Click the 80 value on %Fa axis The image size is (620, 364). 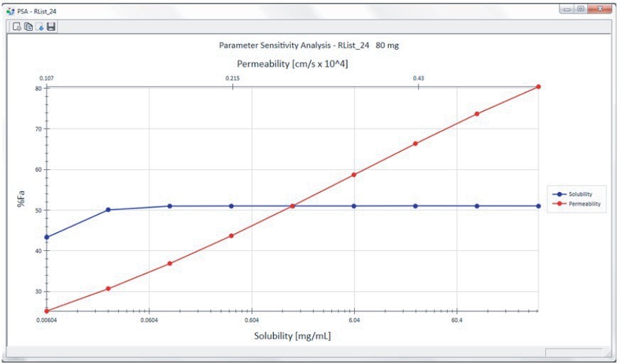pyautogui.click(x=38, y=89)
